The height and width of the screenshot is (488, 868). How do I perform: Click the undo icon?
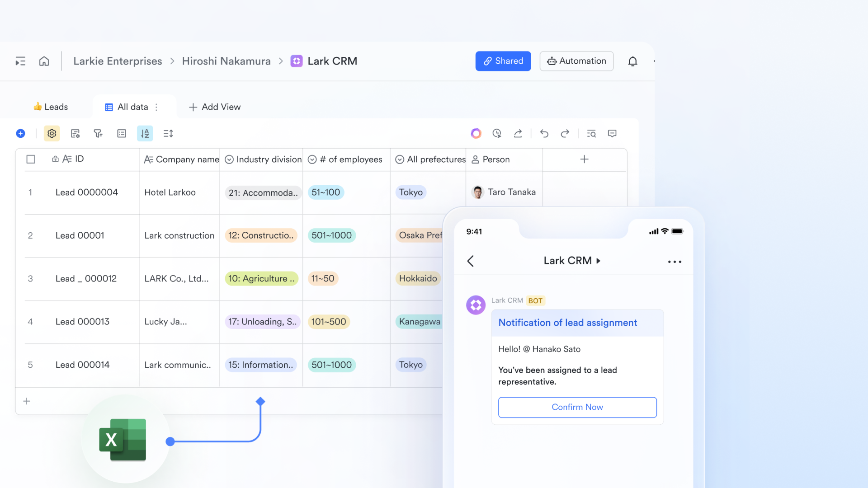click(x=544, y=133)
